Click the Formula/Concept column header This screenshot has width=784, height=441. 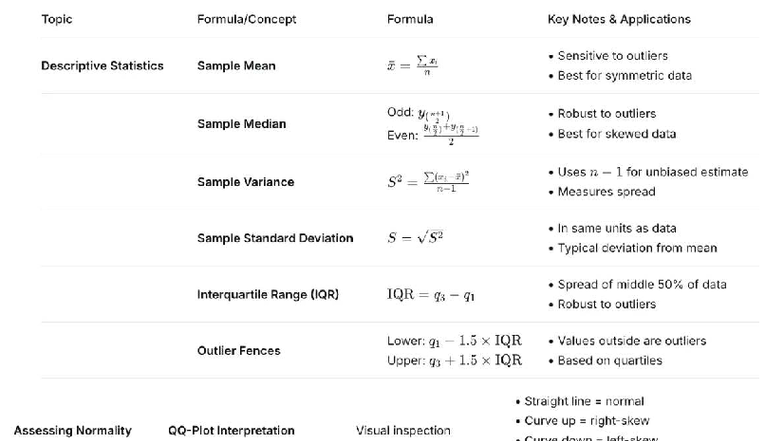246,19
